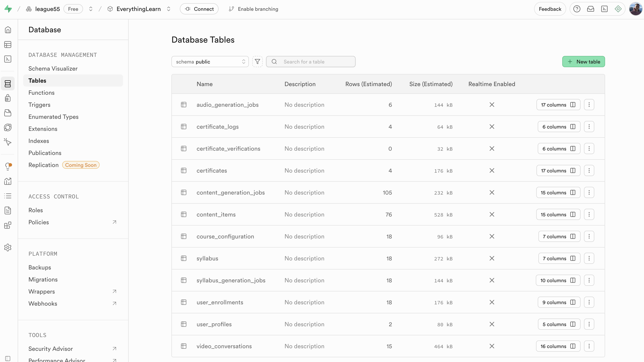
Task: Go to the Schema Visualizer menu item
Action: 53,68
